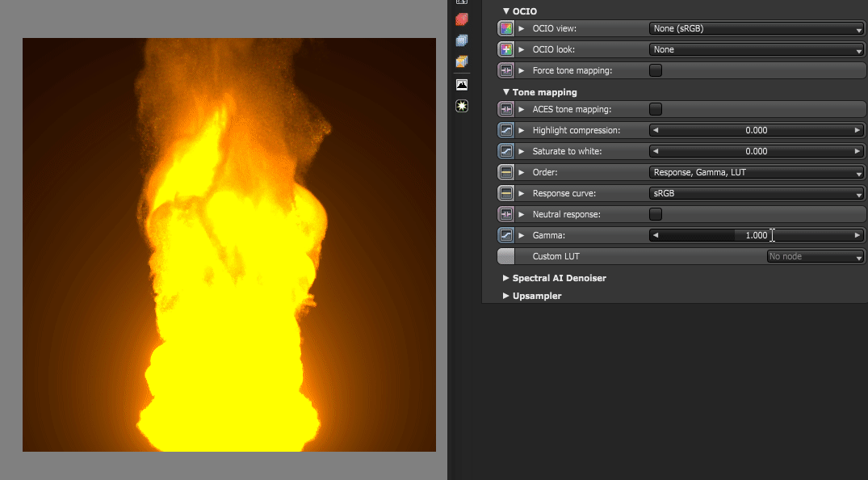Viewport: 868px width, 480px height.
Task: Click the Custom LUT grey pin icon
Action: point(506,256)
